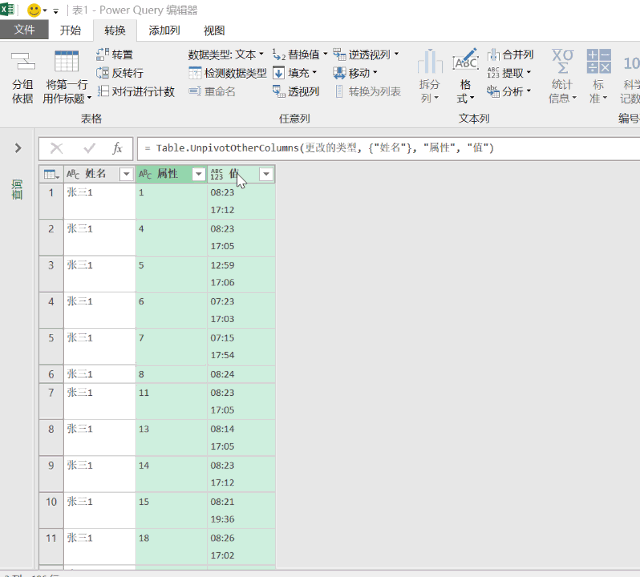Image resolution: width=640 pixels, height=577 pixels.
Task: Click 张三1 in row 10
Action: pos(99,510)
